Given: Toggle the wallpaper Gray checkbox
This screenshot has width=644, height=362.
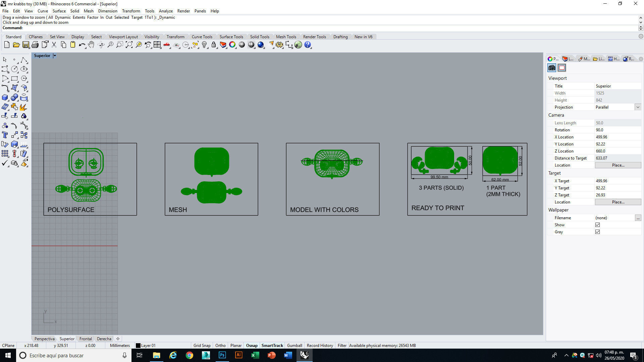Looking at the screenshot, I should [597, 232].
